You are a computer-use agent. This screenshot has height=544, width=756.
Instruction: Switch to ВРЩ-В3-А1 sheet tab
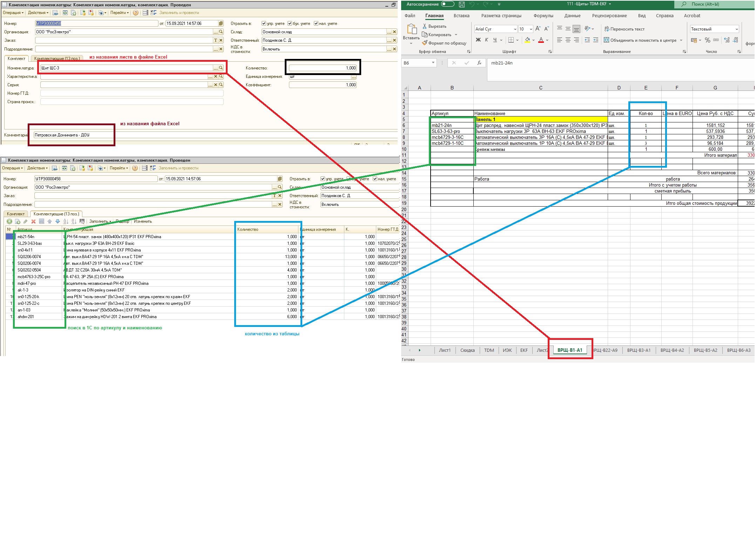pyautogui.click(x=639, y=350)
